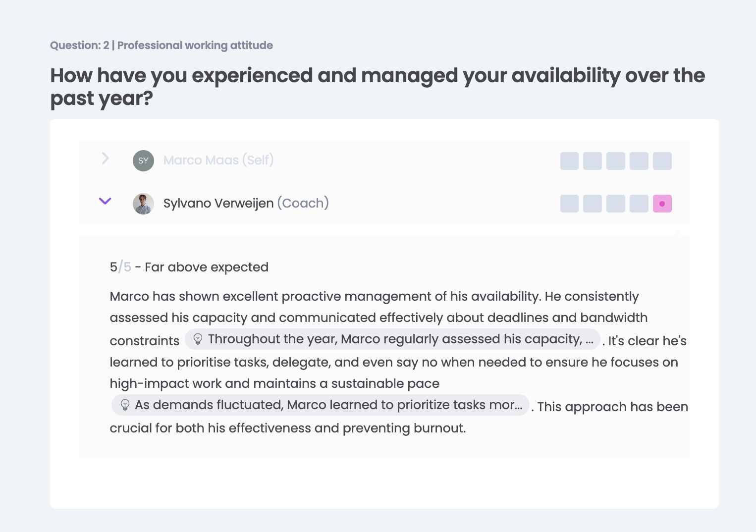Viewport: 756px width, 532px height.
Task: Click the "Marco Maas (Self)" name
Action: tap(218, 160)
